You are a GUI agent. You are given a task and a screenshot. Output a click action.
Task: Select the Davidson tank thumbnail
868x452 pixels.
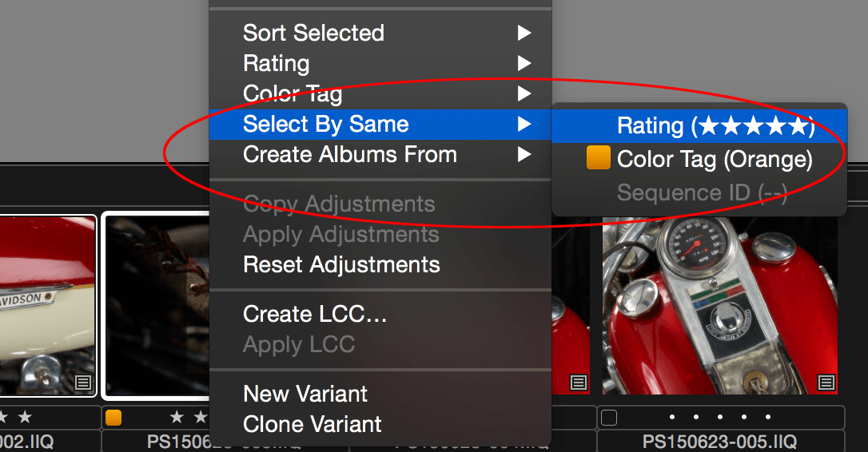(x=48, y=305)
